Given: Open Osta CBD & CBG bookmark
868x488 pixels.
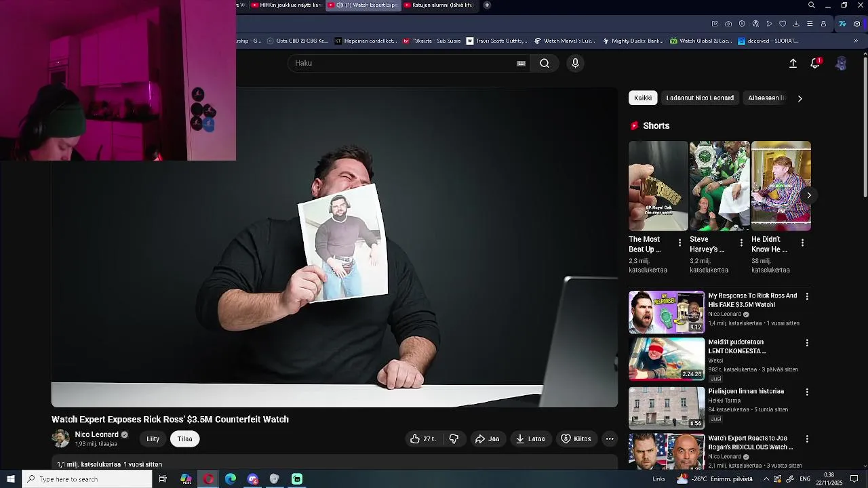Looking at the screenshot, I should pos(298,41).
